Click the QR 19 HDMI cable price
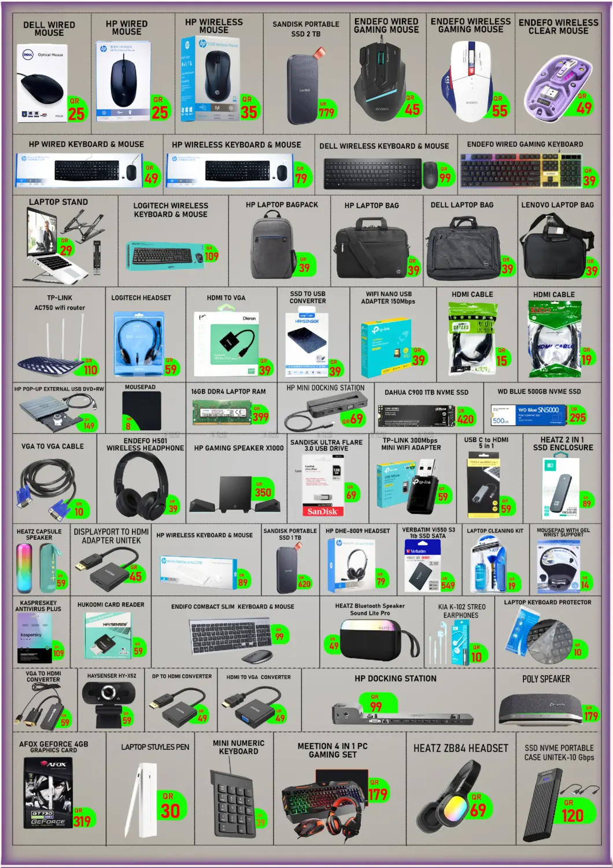613x868 pixels. [x=587, y=357]
